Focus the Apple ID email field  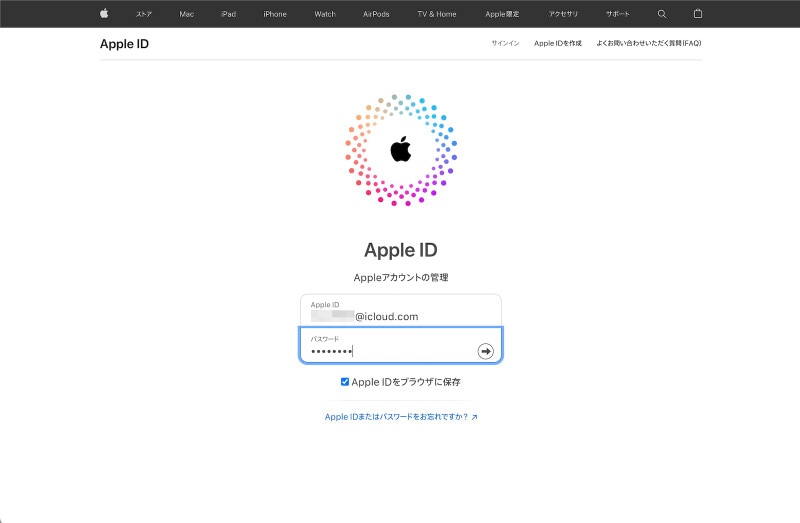(401, 311)
